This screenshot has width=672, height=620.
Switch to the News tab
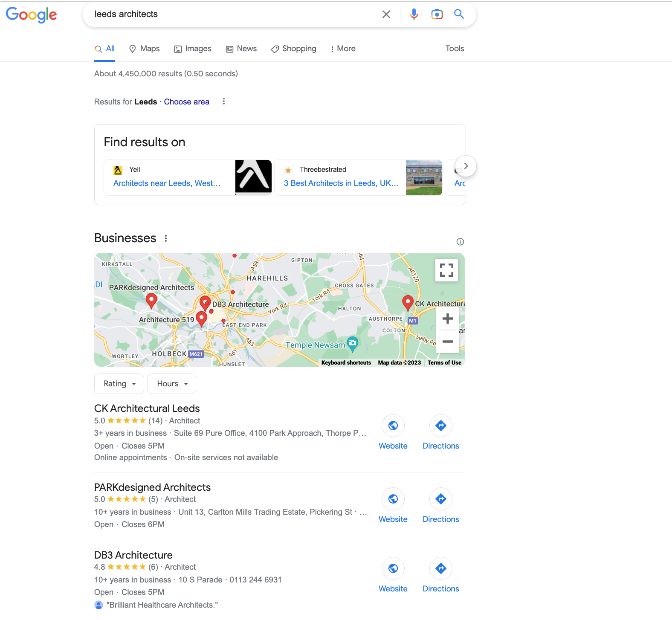point(241,49)
